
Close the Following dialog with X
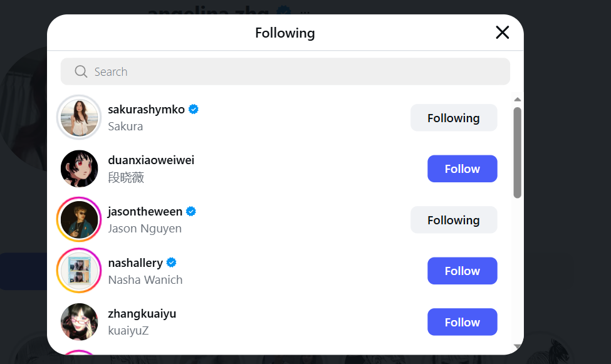pos(503,33)
